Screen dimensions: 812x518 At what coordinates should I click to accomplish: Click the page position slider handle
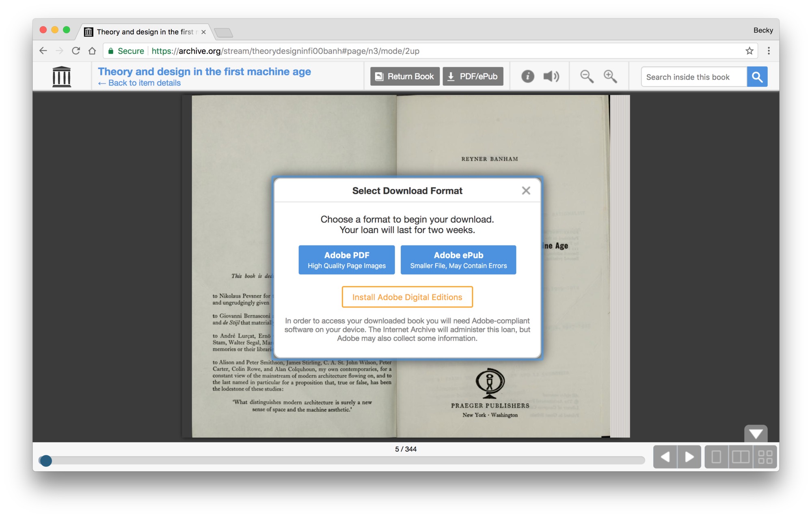[46, 460]
